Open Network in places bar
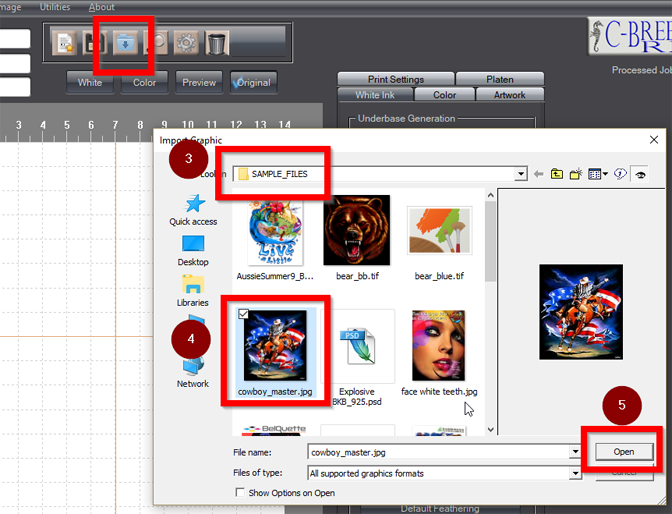The width and height of the screenshot is (672, 514). pyautogui.click(x=193, y=372)
